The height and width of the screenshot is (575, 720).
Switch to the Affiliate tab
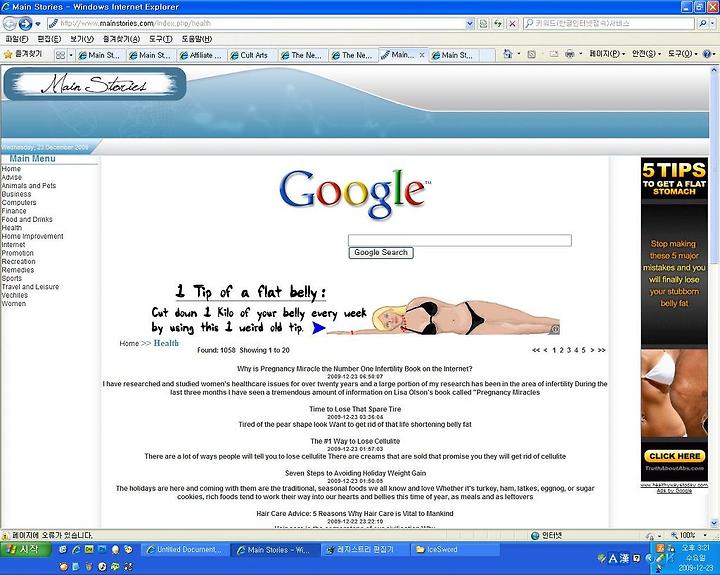tap(201, 55)
